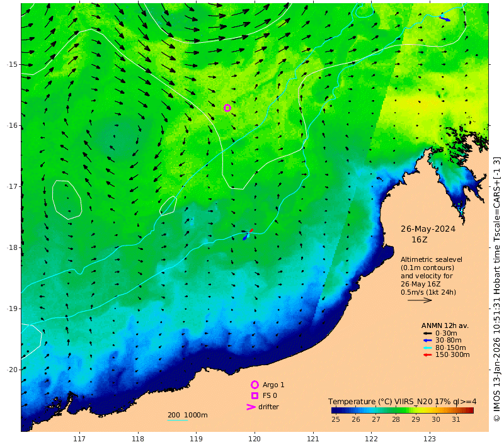Screen dimensions: 504x447
Task: Click the ANMN mooring arrows near 120E 17.8S
Action: coord(248,234)
